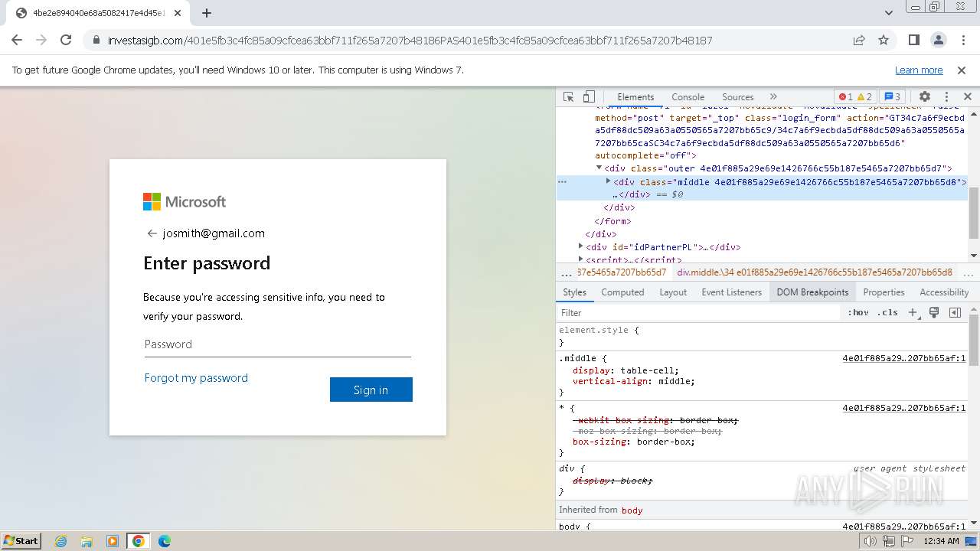Click the blue issues count badge

(x=892, y=96)
